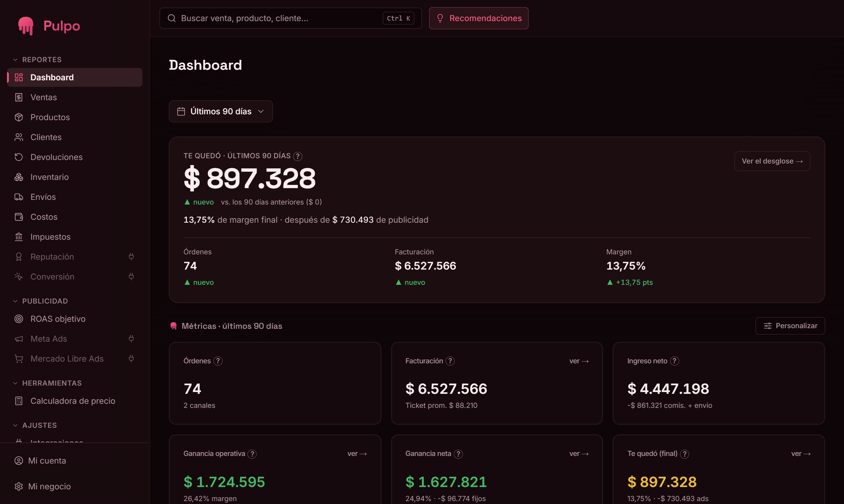844x504 pixels.
Task: Open Impuestos from the sidebar
Action: click(x=75, y=237)
